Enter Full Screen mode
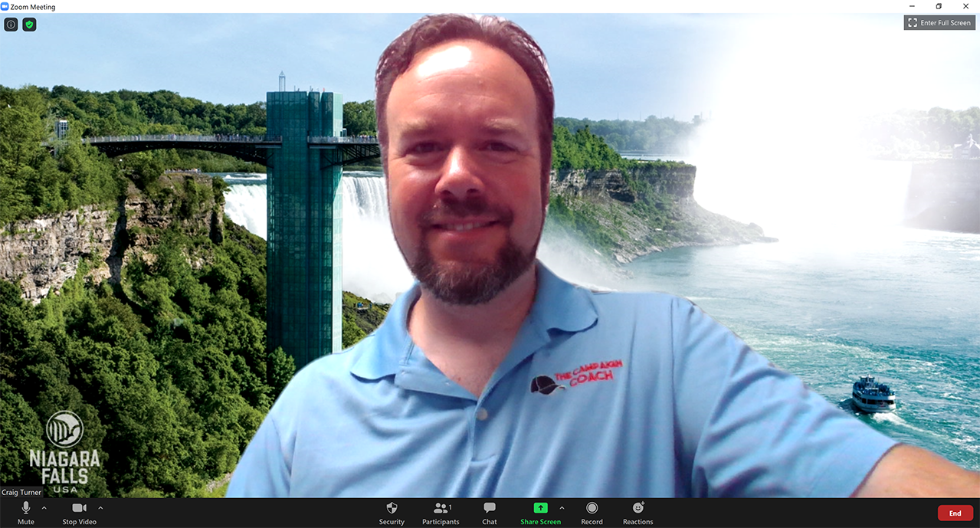This screenshot has width=980, height=528. [x=939, y=23]
